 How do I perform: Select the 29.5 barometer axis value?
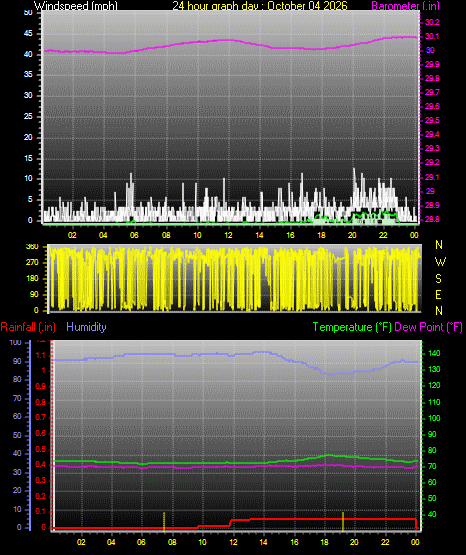pos(432,120)
